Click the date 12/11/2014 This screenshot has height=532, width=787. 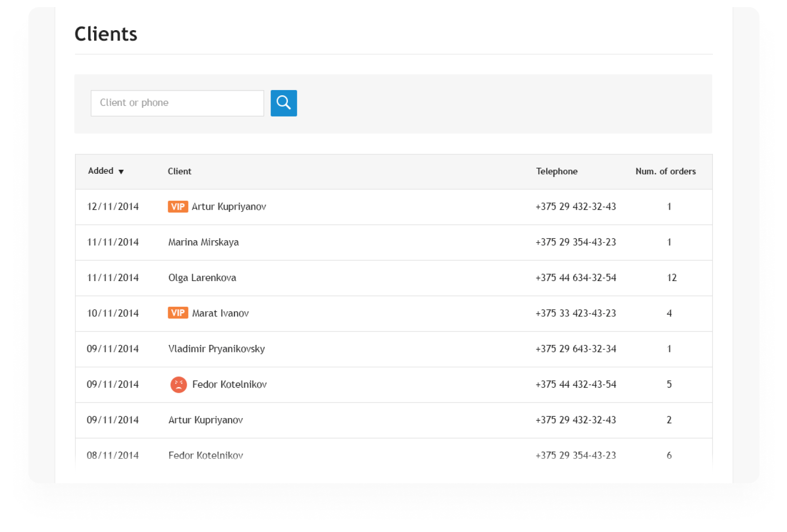tap(113, 207)
